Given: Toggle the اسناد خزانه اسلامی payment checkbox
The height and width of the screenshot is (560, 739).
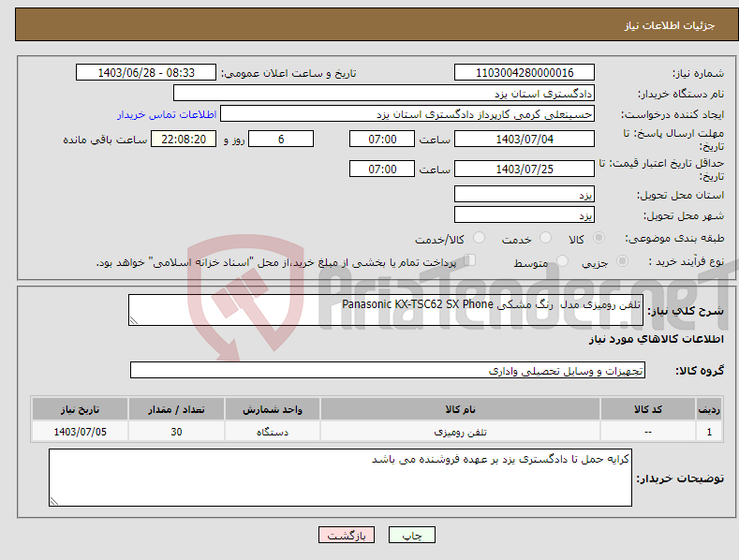Looking at the screenshot, I should coord(470,259).
